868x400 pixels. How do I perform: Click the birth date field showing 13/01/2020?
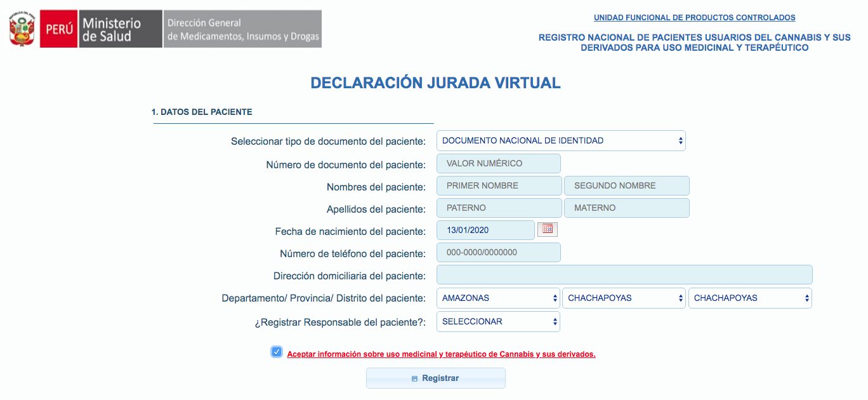pyautogui.click(x=486, y=230)
